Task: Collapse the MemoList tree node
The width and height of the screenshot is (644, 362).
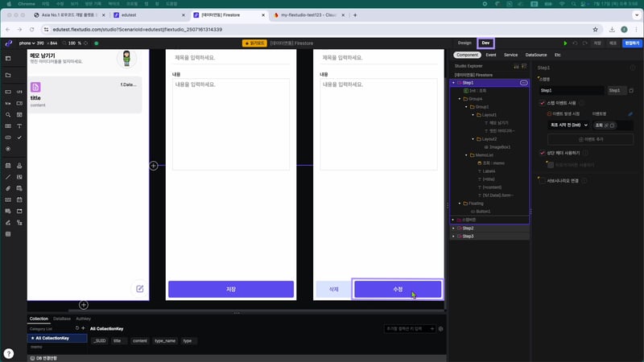Action: 466,154
